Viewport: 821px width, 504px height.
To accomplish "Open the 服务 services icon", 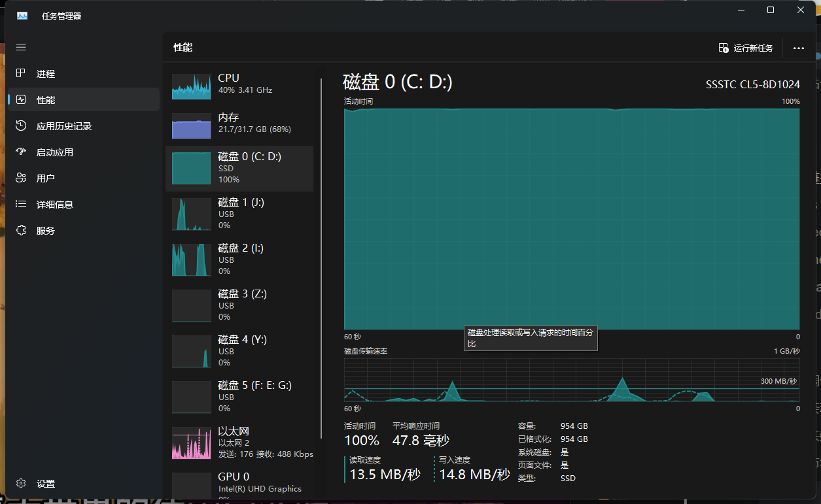I will coord(21,230).
